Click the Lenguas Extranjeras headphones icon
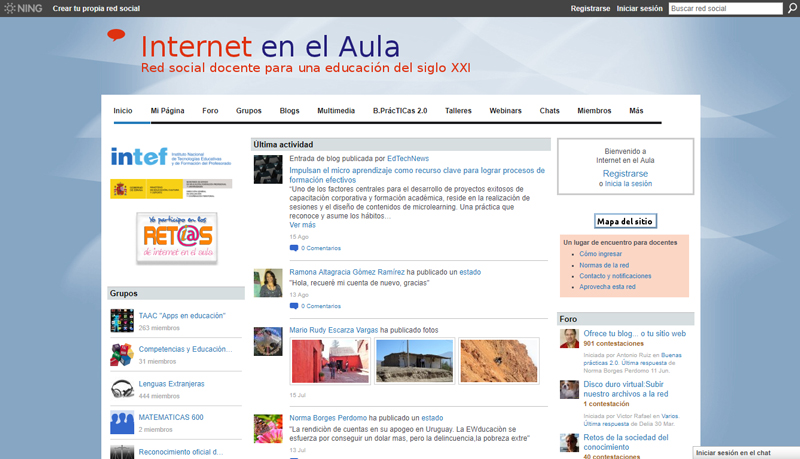 (x=122, y=389)
